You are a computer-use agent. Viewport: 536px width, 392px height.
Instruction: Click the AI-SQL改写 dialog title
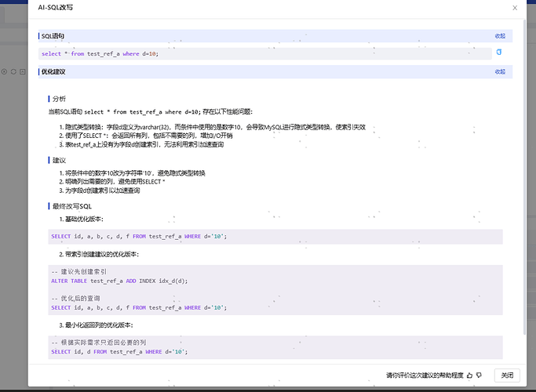click(56, 7)
